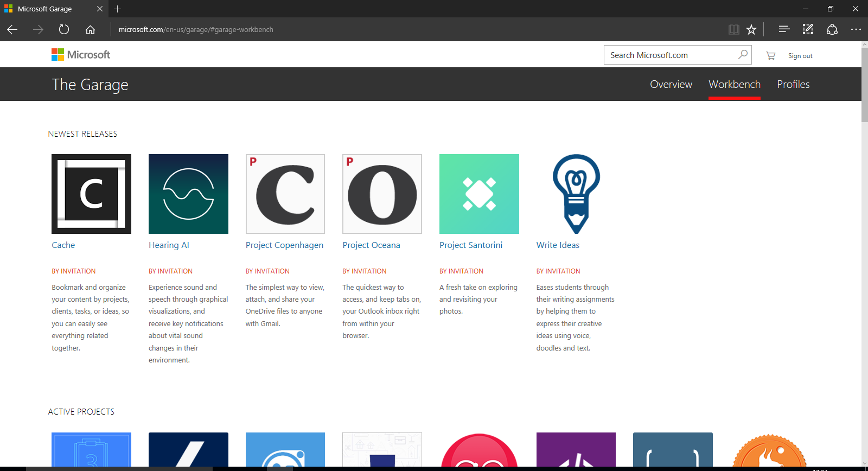Click the address bar URL
This screenshot has width=868, height=471.
196,29
